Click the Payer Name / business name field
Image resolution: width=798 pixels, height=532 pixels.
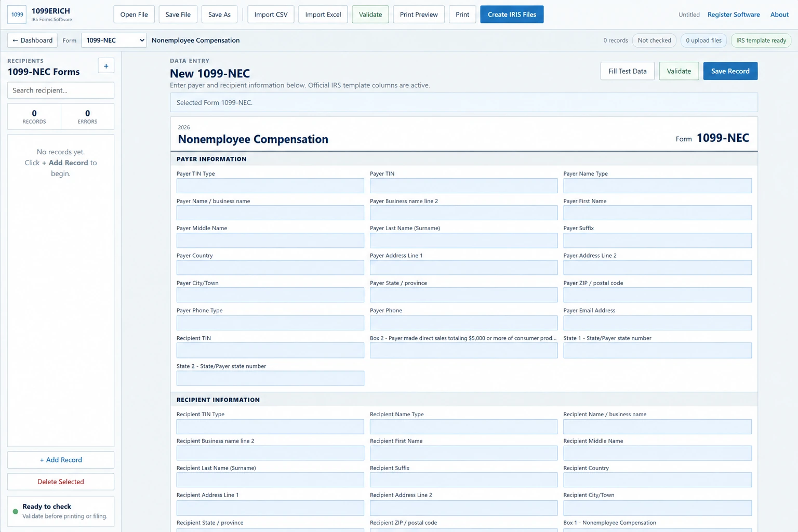coord(270,213)
